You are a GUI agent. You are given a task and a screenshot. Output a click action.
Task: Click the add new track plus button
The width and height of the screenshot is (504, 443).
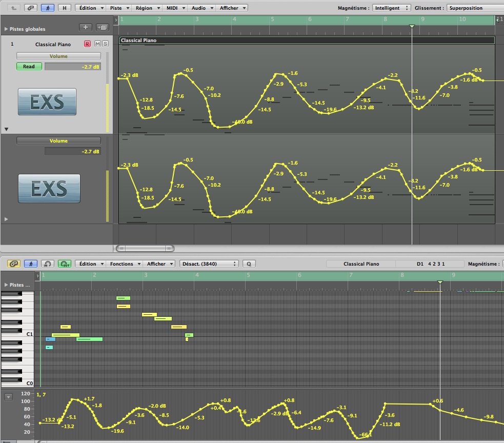coord(86,27)
